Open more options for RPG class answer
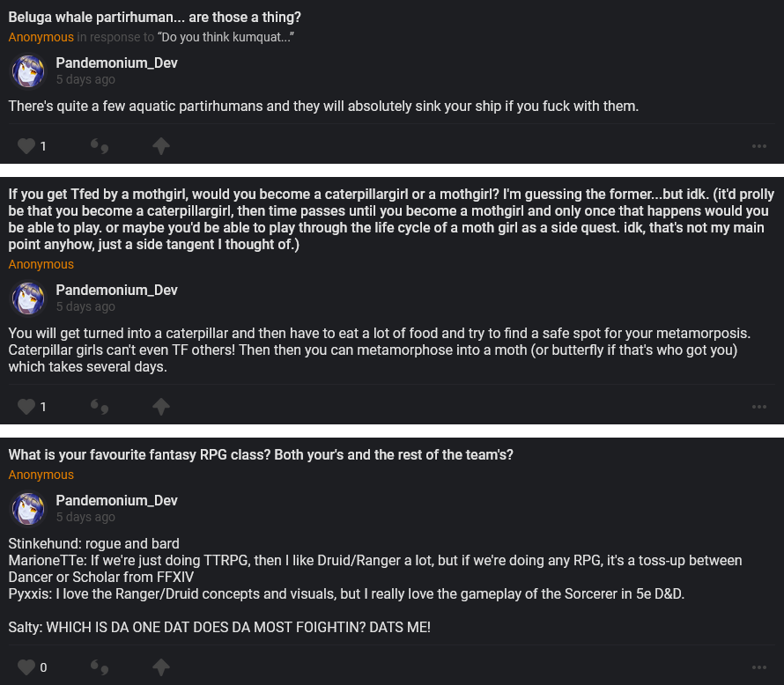 tap(759, 667)
